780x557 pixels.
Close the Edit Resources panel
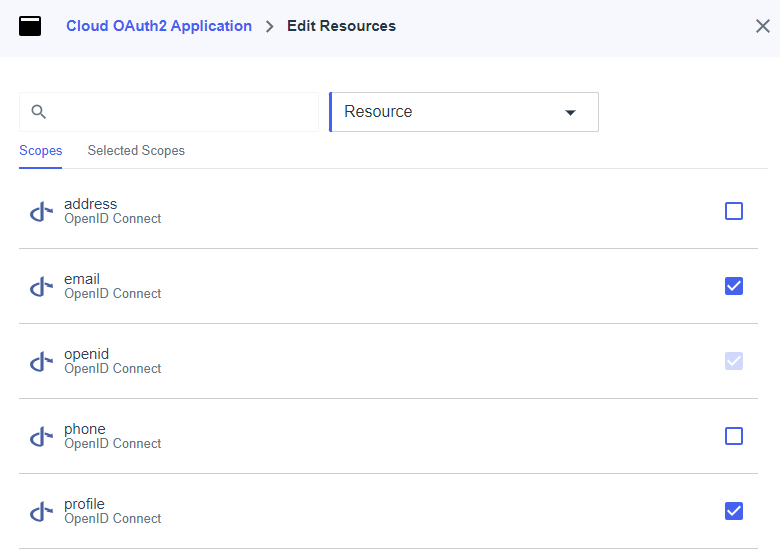[762, 26]
